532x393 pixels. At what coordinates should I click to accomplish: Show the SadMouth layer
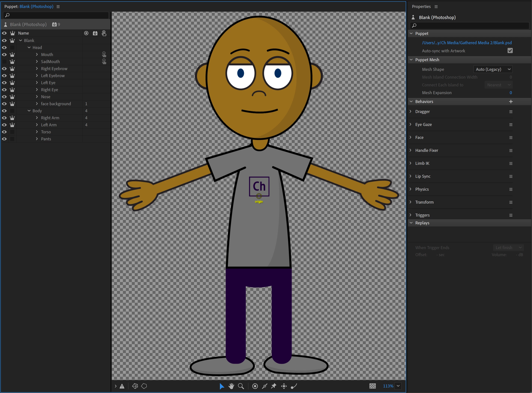tap(4, 62)
